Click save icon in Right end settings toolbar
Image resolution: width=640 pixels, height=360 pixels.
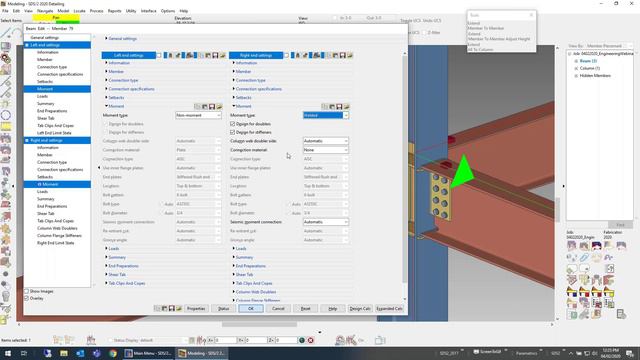click(342, 55)
